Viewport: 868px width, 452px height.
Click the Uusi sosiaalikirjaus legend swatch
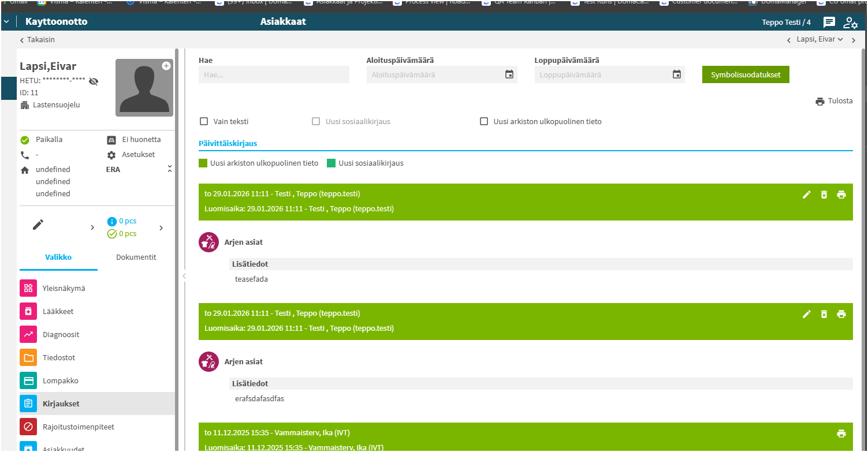[331, 163]
